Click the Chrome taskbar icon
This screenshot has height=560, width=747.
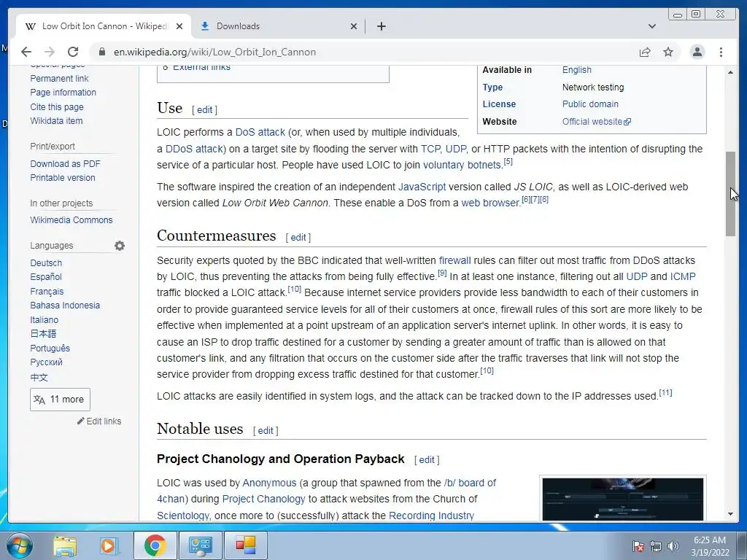coord(155,545)
